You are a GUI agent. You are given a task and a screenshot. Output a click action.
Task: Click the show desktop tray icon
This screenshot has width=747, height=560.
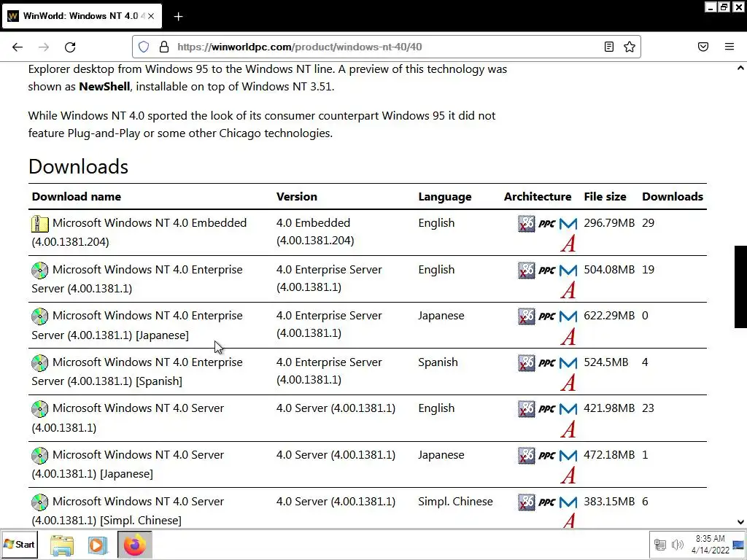[x=739, y=544]
